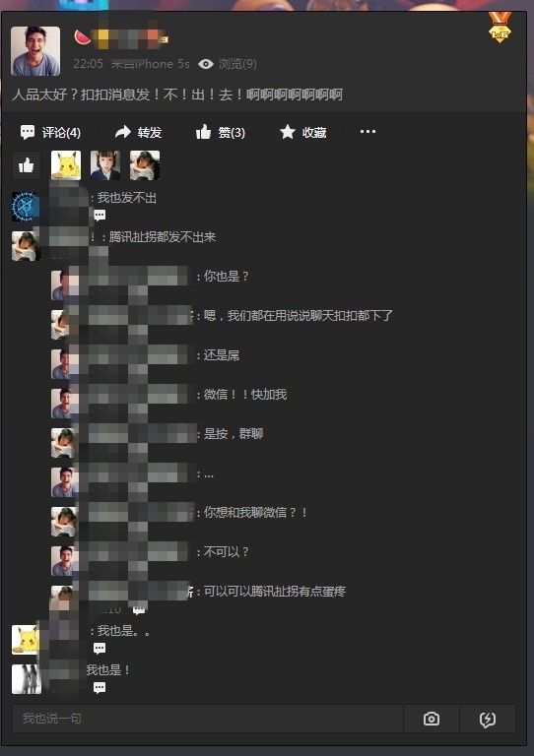The height and width of the screenshot is (756, 534).
Task: Click the lightning bubble icon beside camera
Action: [488, 719]
